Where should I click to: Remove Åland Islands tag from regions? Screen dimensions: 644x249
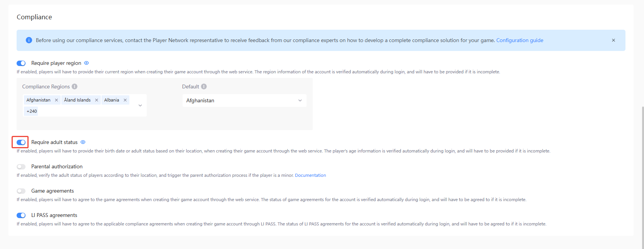pos(97,100)
